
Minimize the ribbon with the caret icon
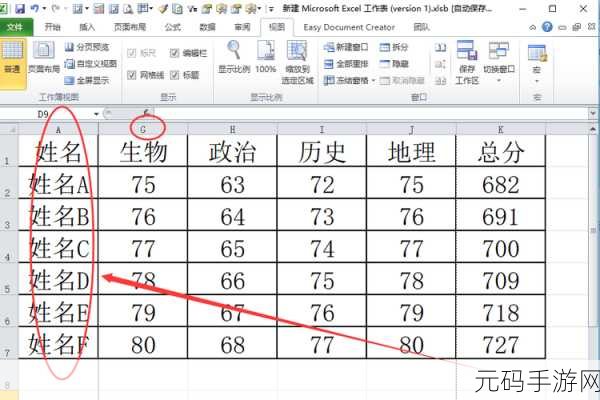[532, 27]
